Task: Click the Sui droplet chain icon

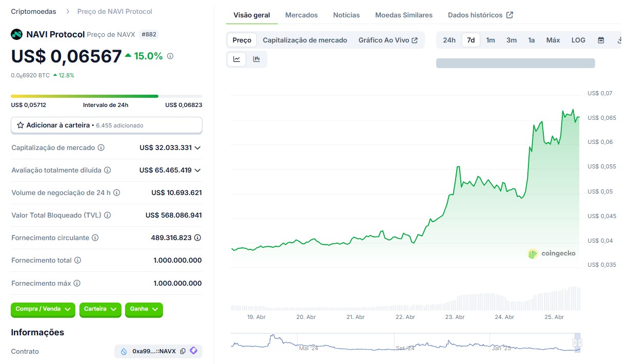Action: click(124, 351)
